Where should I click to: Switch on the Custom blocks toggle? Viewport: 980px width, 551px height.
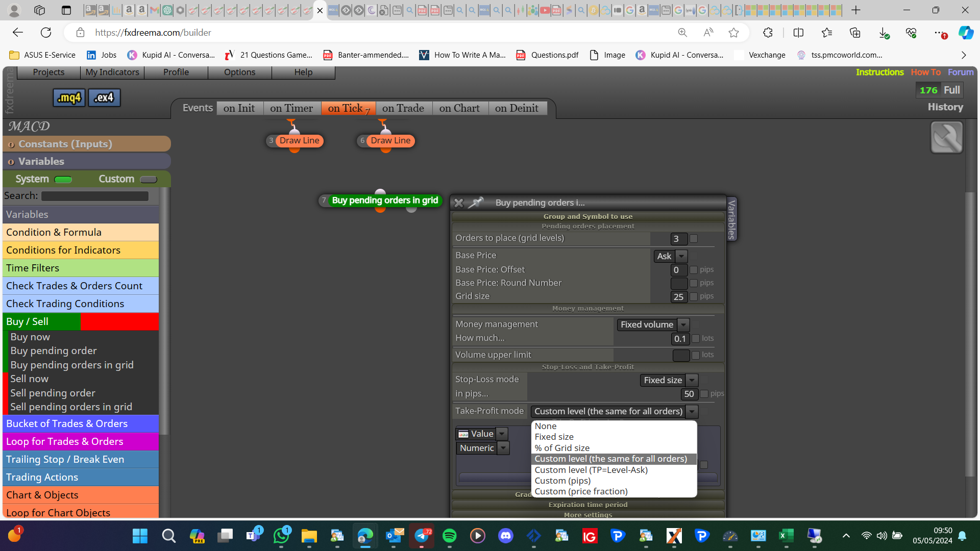149,180
